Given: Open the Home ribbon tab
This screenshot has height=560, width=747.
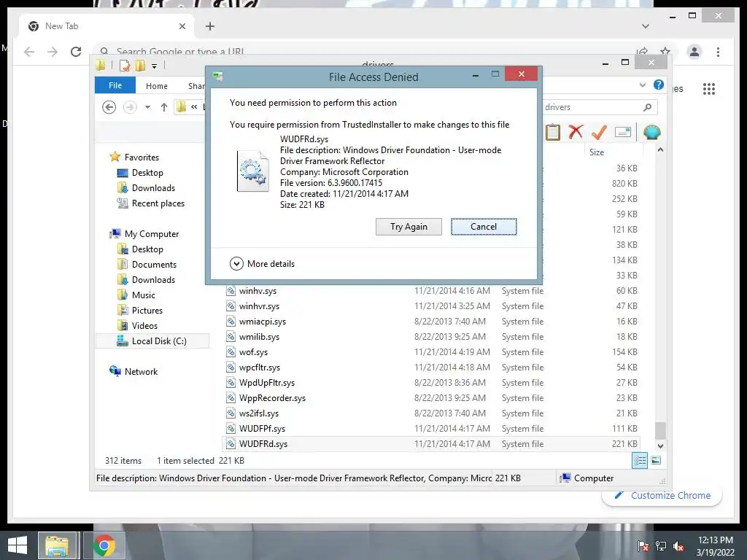Looking at the screenshot, I should (157, 86).
